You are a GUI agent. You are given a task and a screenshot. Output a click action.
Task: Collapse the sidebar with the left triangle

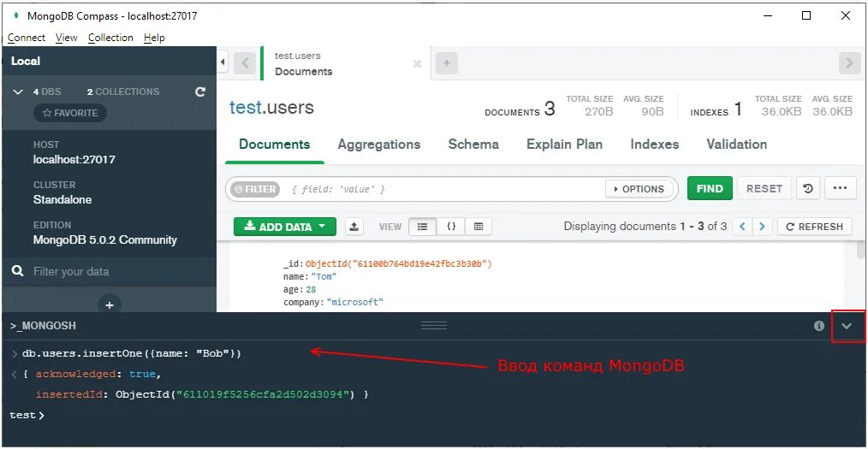pos(223,62)
